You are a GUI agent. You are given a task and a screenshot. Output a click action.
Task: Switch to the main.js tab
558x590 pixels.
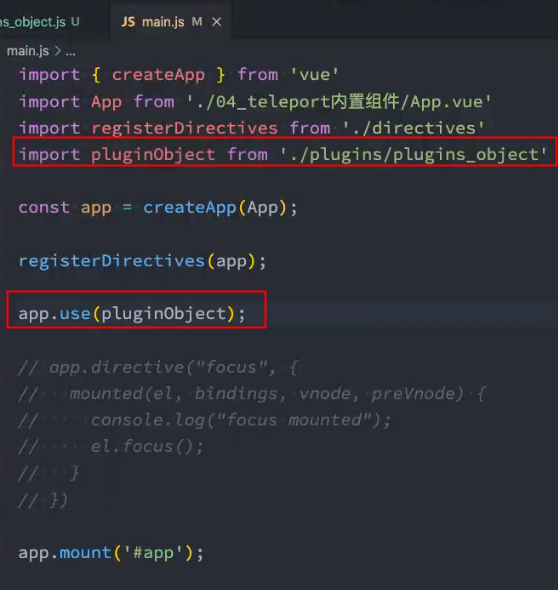pyautogui.click(x=171, y=21)
